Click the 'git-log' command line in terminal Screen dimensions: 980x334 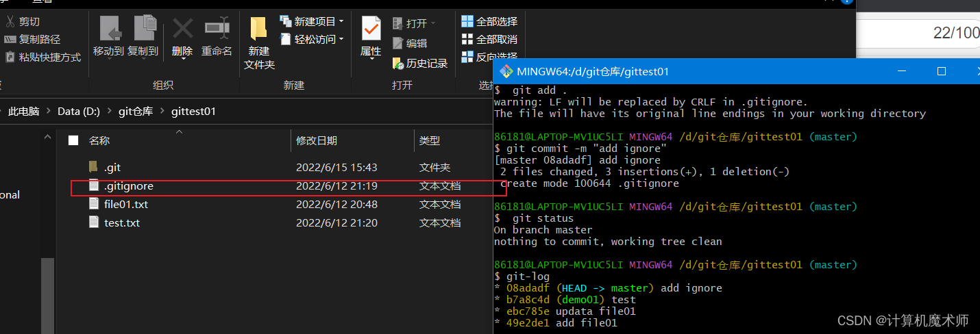[x=528, y=277]
